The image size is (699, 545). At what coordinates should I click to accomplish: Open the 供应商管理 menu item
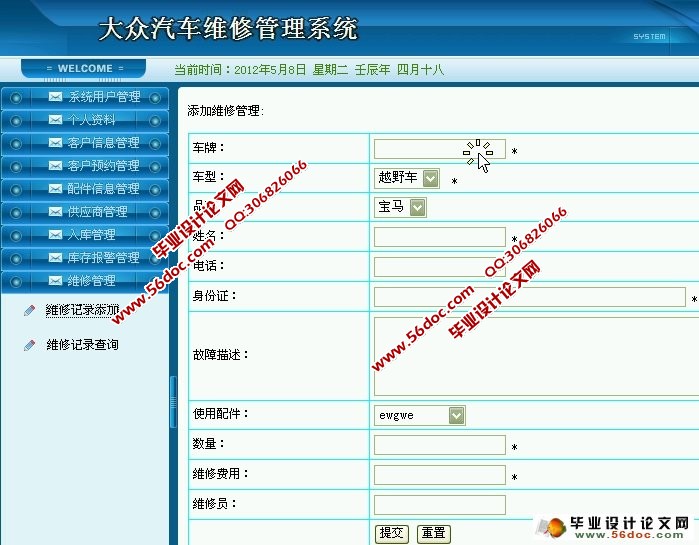(85, 212)
